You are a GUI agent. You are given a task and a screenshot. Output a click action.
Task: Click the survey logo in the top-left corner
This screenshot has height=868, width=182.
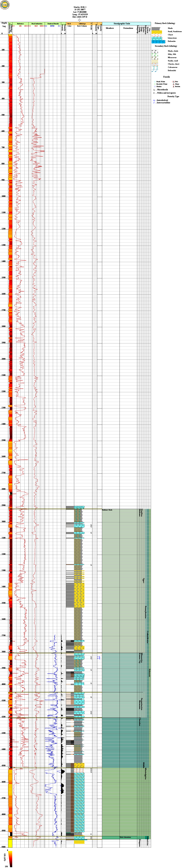(x=5, y=5)
